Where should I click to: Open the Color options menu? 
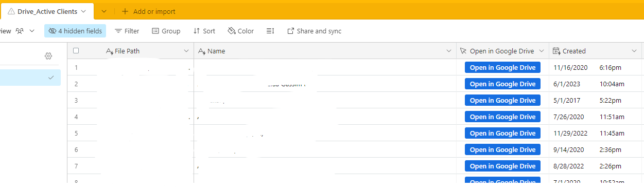(240, 31)
